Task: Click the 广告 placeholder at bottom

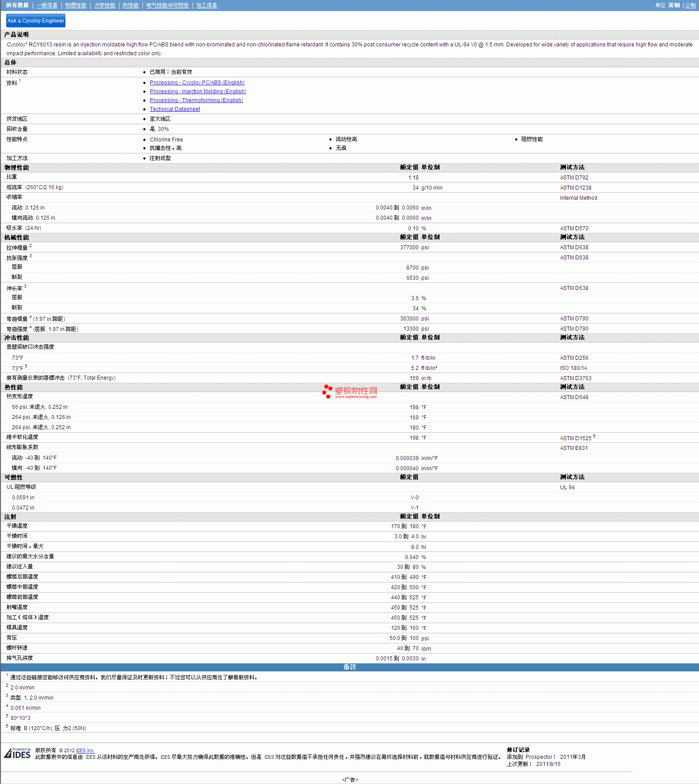Action: coord(350,780)
